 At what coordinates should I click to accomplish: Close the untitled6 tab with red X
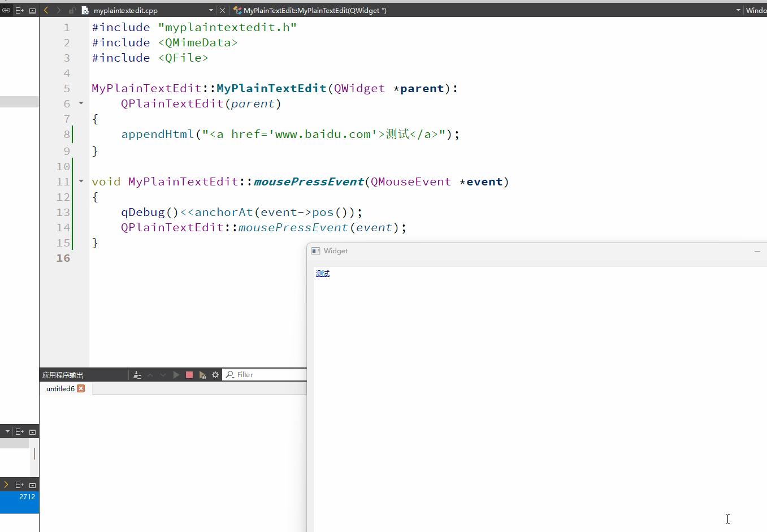pos(81,388)
